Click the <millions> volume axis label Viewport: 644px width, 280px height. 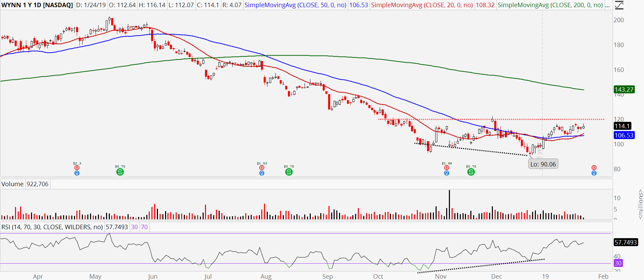pos(640,204)
